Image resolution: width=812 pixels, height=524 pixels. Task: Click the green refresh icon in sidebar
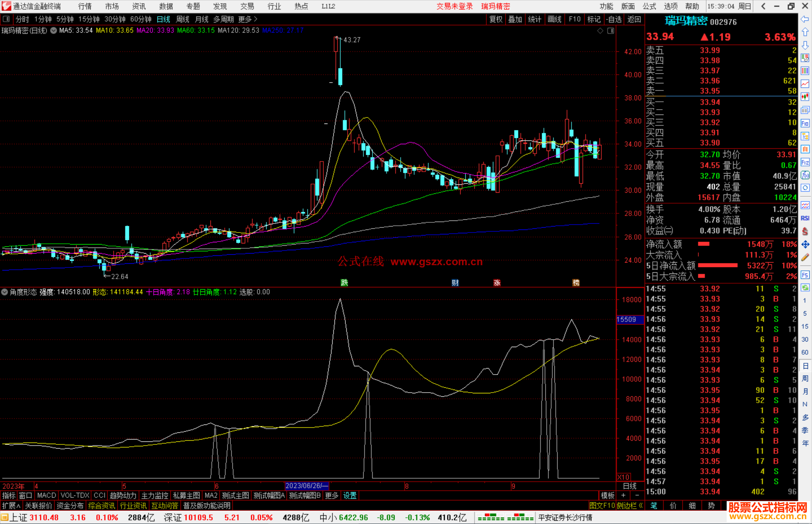pos(805,288)
